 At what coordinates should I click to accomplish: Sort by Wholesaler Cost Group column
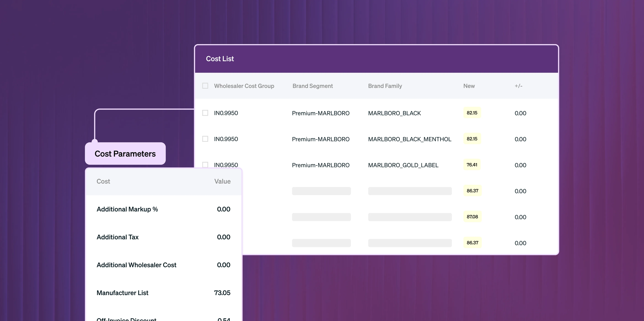(x=244, y=86)
